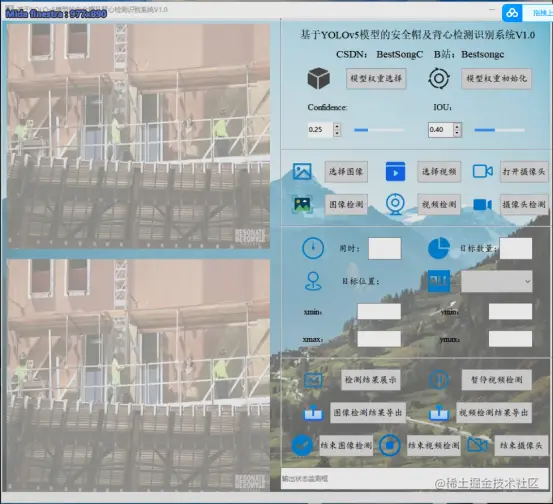Screen dimensions: 553x504
Task: Click the stop circle icon beside 结束视频检测
Action: pyautogui.click(x=390, y=445)
